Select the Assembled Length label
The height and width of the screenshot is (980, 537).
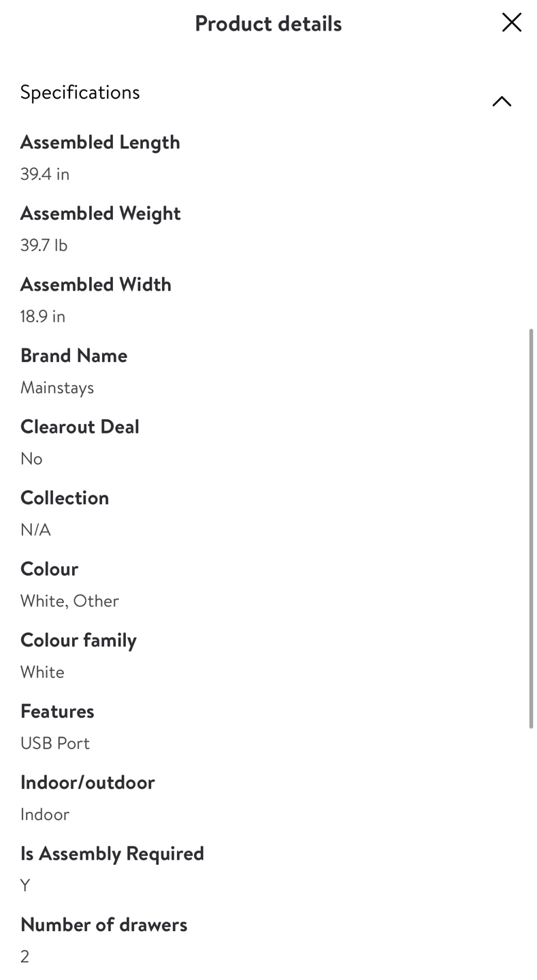click(x=100, y=142)
